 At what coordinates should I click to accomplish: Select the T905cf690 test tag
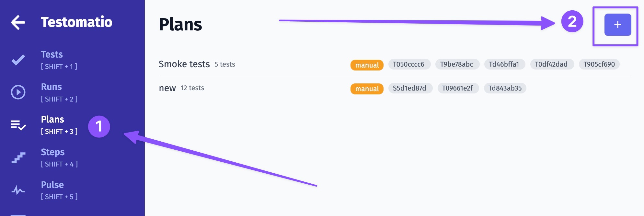(x=599, y=64)
